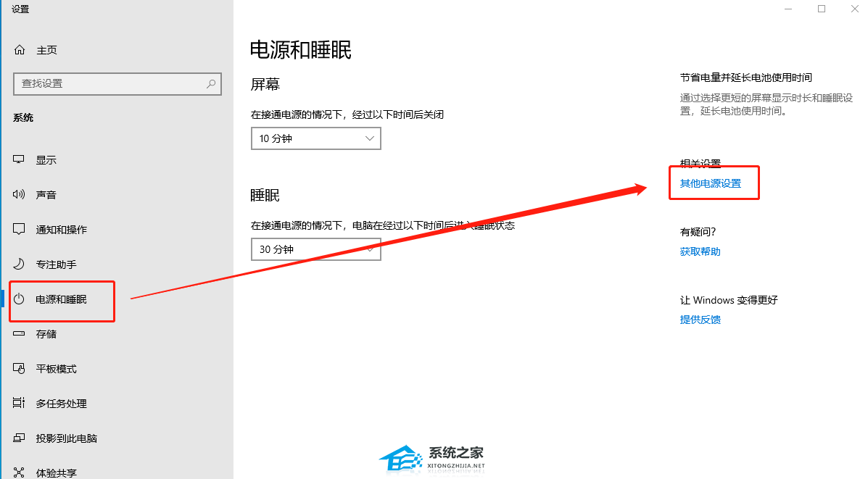This screenshot has width=868, height=479.
Task: Click the 让 Windows 变得更好 label
Action: point(729,300)
